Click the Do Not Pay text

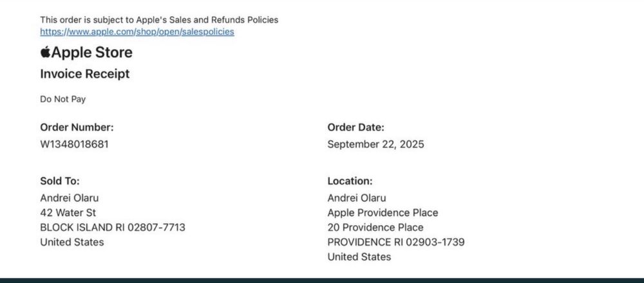click(62, 99)
